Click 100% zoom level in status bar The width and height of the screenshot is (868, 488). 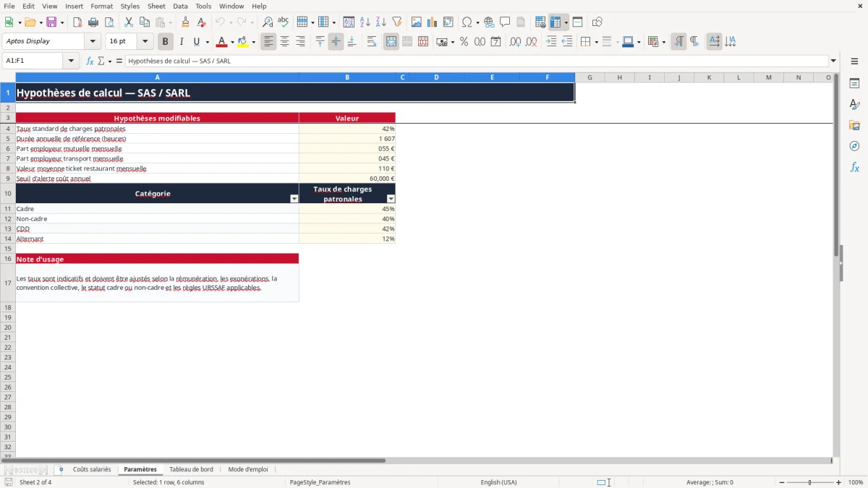tap(856, 482)
